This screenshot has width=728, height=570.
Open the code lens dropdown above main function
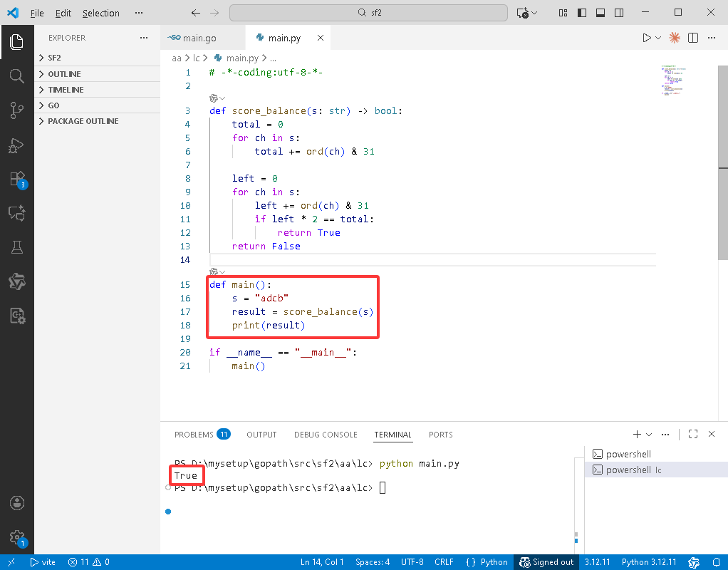tap(222, 271)
